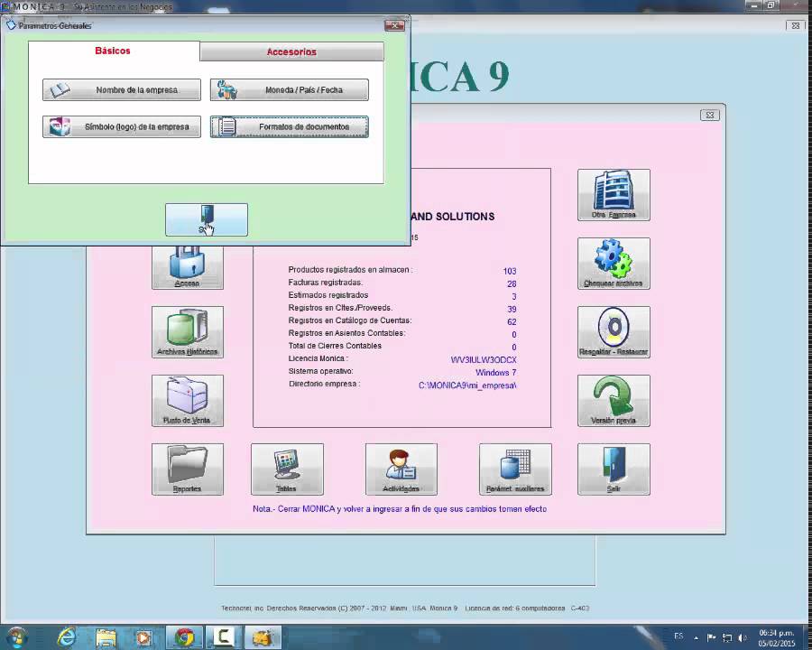The width and height of the screenshot is (812, 650).
Task: Open Parámet. auxiliares database icon
Action: tap(515, 469)
